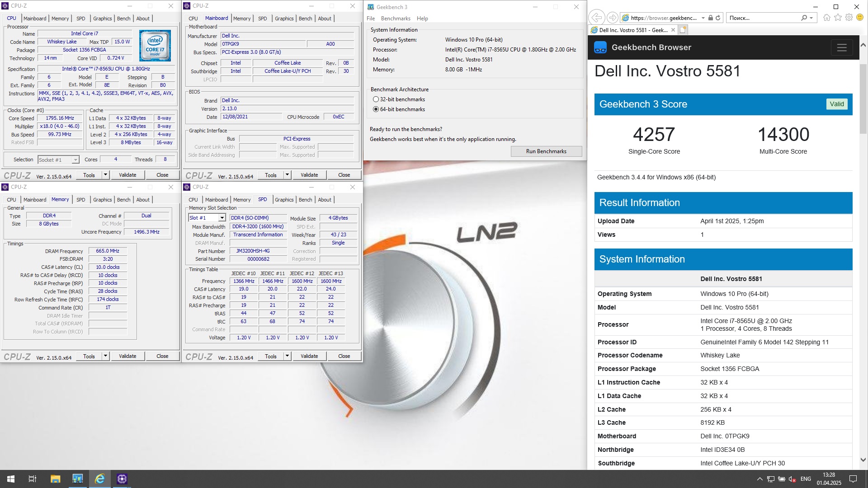Screen dimensions: 868x488
Task: Select the 64-bit benchmarks option
Action: (x=376, y=109)
